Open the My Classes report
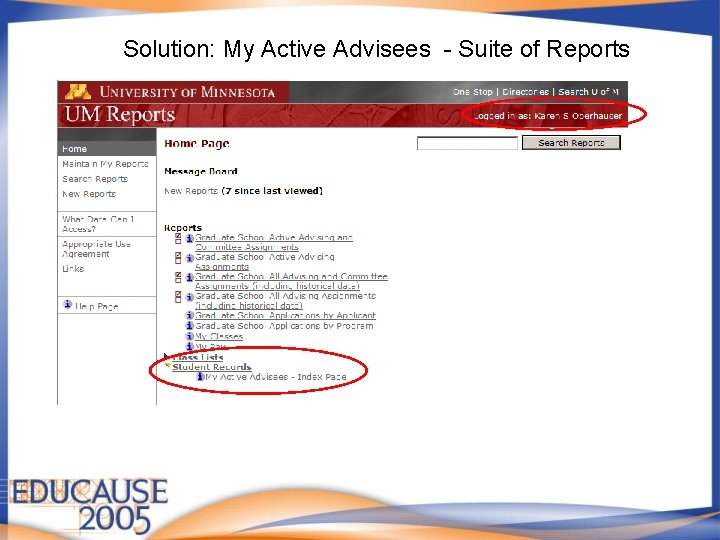 [x=219, y=337]
